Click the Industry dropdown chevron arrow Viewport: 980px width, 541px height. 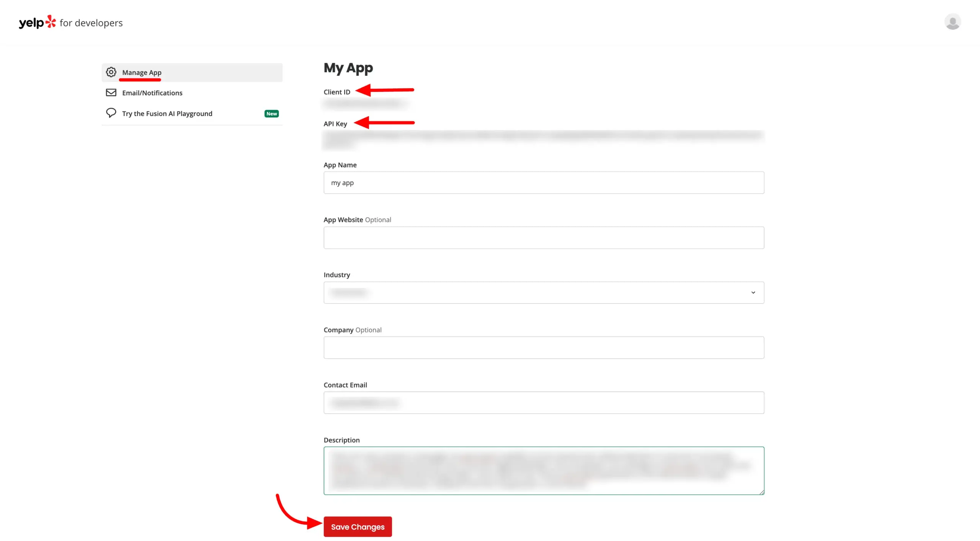[x=753, y=293]
